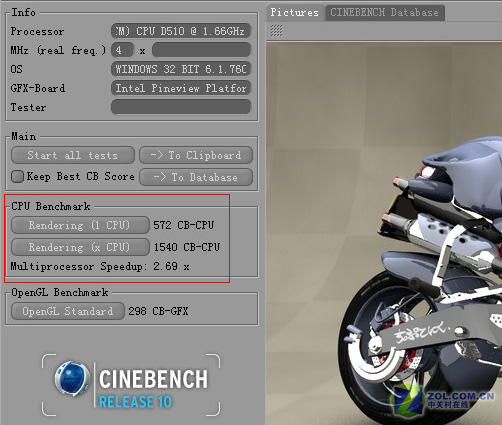The width and height of the screenshot is (502, 425).
Task: Click the OS info field
Action: pos(181,69)
